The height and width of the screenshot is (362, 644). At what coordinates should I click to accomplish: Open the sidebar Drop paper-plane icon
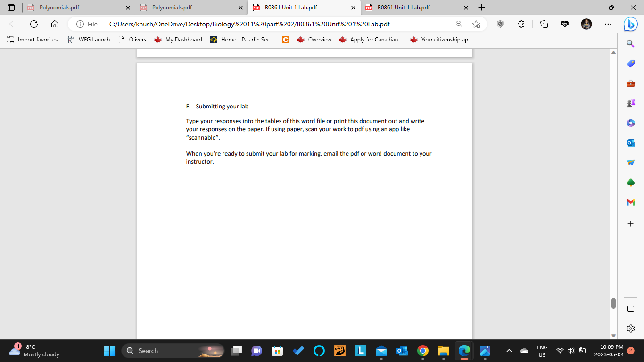click(x=630, y=163)
